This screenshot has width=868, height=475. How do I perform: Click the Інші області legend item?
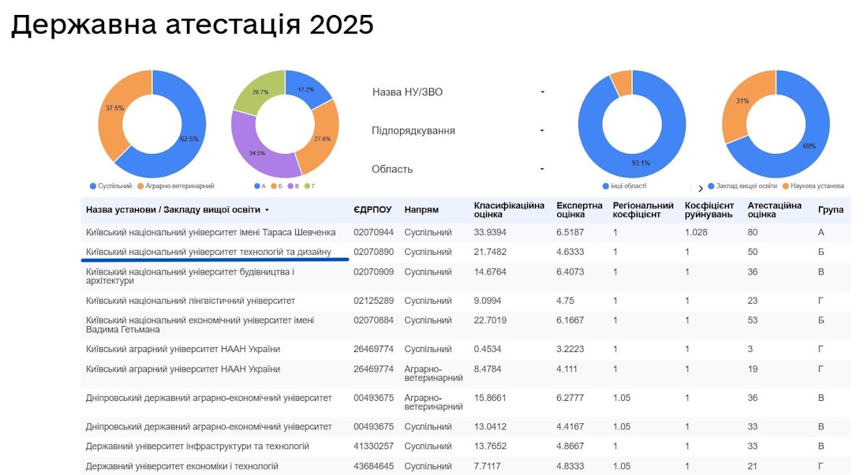624,186
